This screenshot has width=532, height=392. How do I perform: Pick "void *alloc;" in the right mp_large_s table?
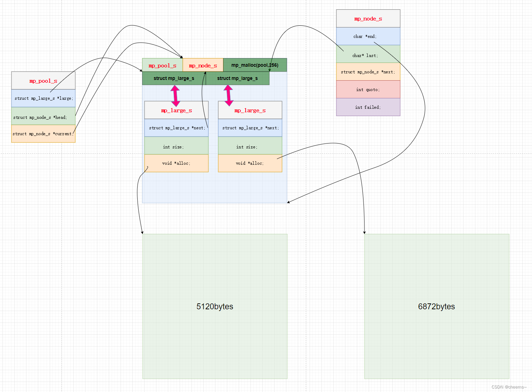pos(250,163)
